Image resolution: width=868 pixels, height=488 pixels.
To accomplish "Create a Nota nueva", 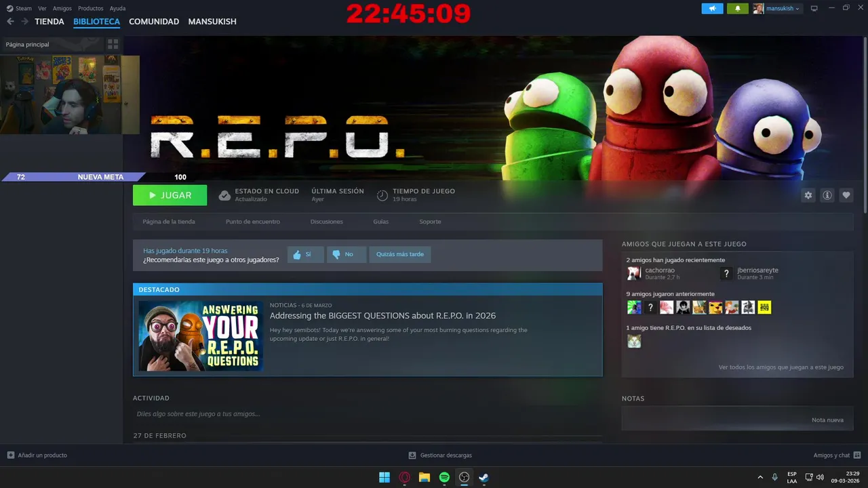I will 827,420.
